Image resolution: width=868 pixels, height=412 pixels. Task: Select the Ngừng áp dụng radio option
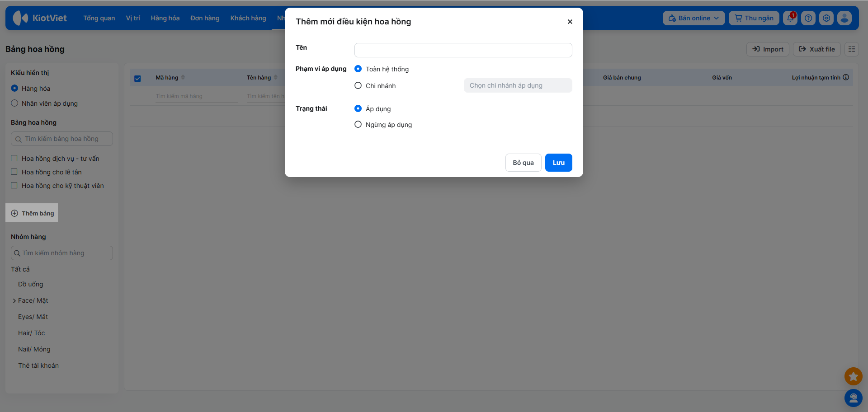coord(358,124)
